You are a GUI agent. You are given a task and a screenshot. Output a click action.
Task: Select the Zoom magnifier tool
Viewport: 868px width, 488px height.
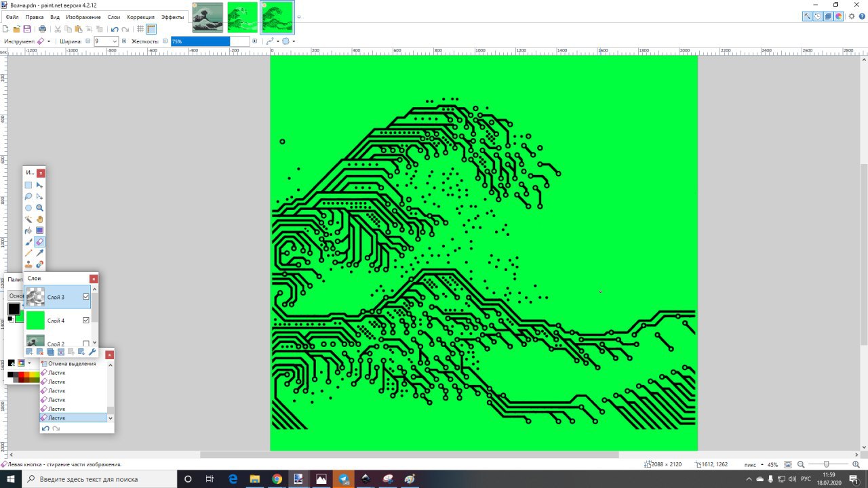tap(39, 208)
